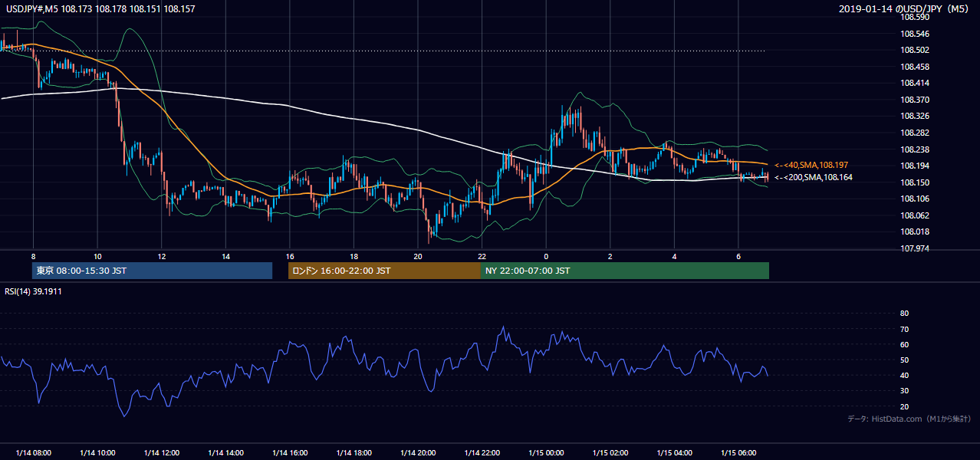Click price axis value 108.370
Image resolution: width=980 pixels, height=460 pixels.
coord(914,100)
